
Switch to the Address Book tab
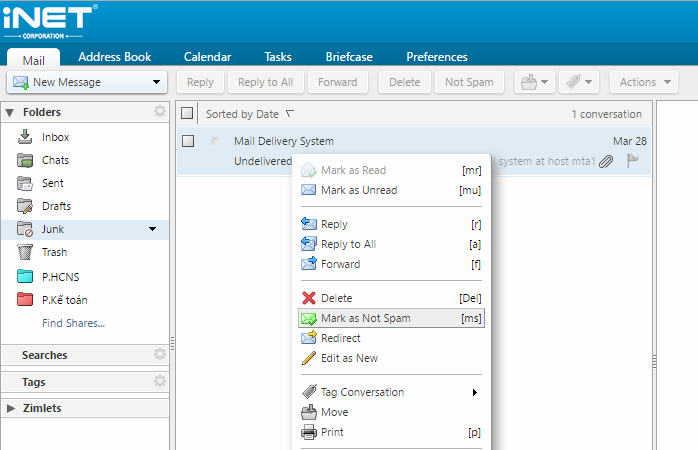pyautogui.click(x=114, y=57)
